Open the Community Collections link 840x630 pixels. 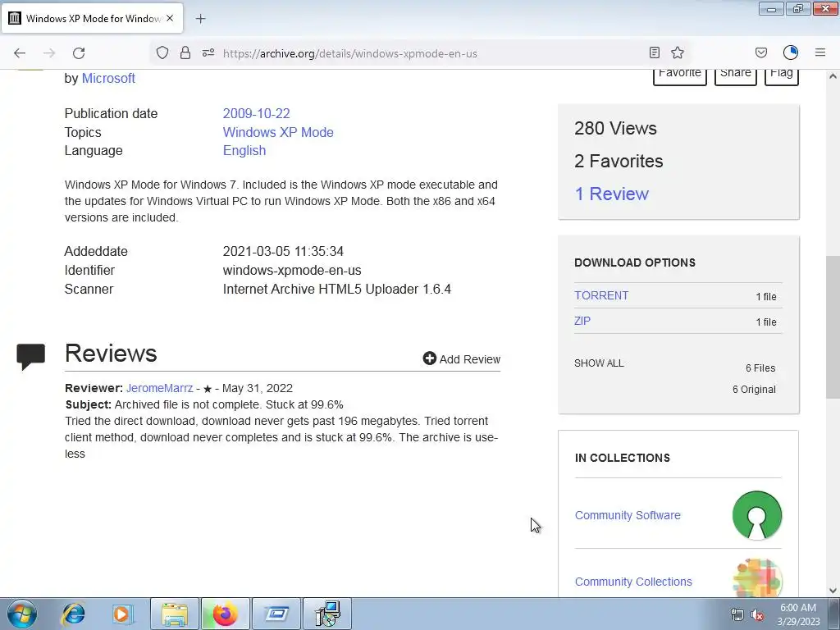(633, 582)
